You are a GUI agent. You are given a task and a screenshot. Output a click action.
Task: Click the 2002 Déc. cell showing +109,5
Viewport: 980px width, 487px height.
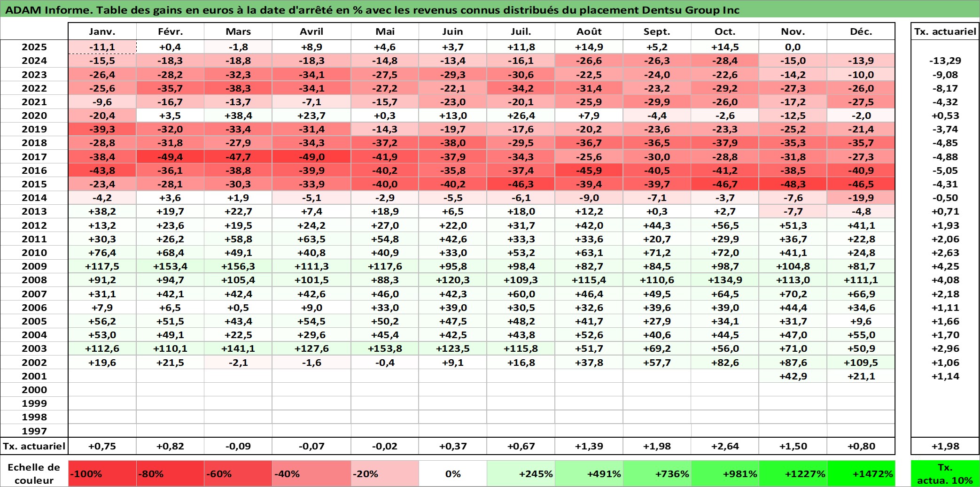coord(861,363)
